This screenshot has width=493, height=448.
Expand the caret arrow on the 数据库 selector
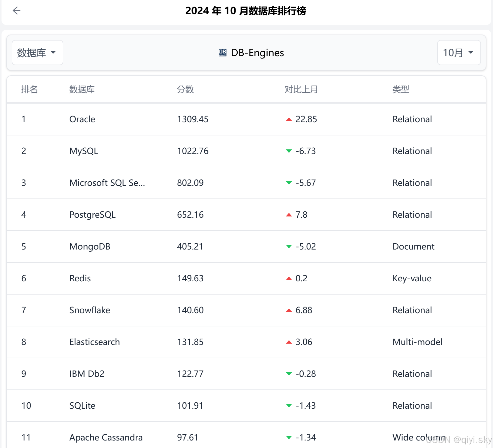click(x=53, y=53)
